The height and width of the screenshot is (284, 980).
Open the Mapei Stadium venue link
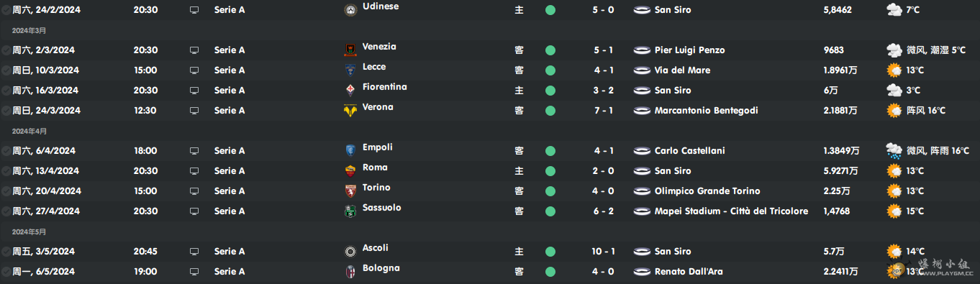(731, 211)
